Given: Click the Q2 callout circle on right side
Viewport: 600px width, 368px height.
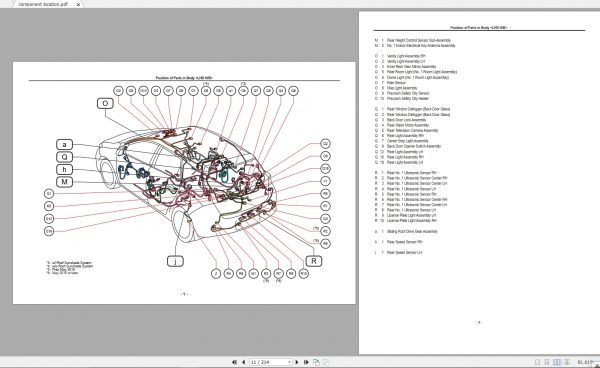Looking at the screenshot, I should pyautogui.click(x=325, y=144).
